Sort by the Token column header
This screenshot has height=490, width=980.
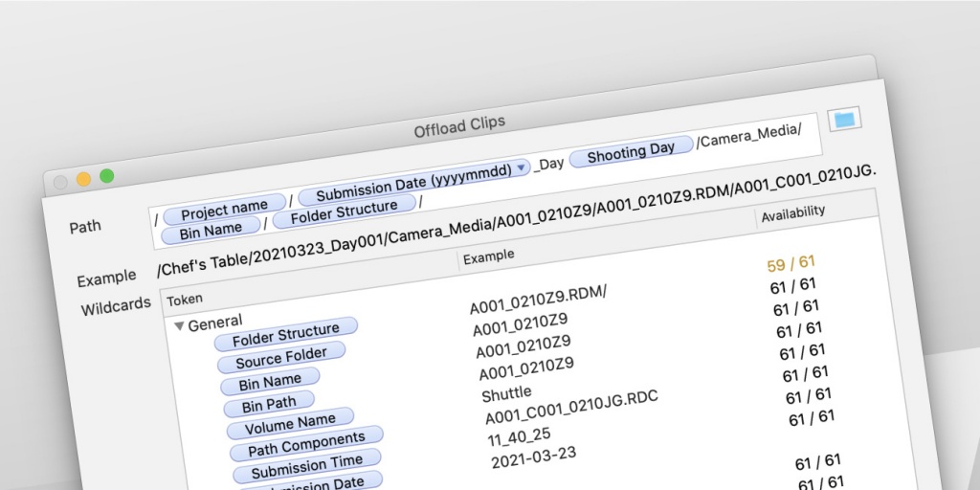tap(186, 300)
